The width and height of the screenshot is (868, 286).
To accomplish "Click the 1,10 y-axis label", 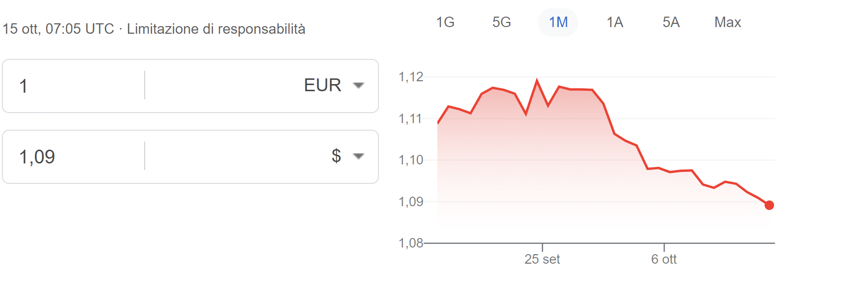I will (411, 160).
